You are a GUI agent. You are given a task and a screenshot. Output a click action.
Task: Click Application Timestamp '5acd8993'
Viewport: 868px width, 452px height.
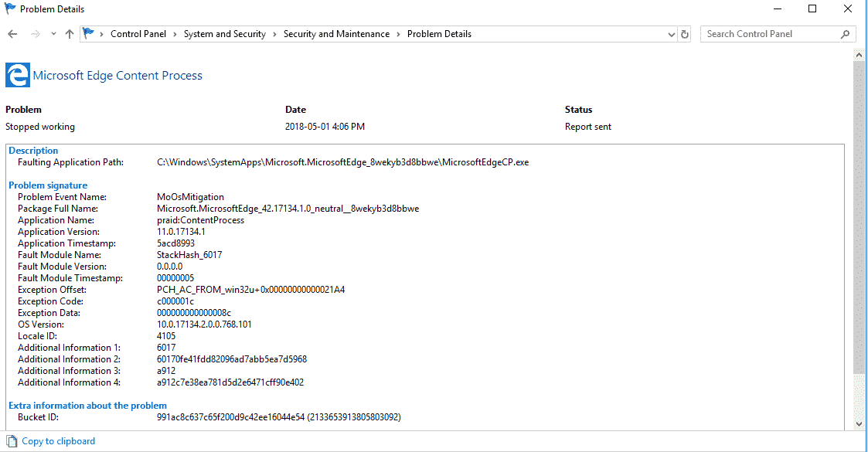coord(175,243)
